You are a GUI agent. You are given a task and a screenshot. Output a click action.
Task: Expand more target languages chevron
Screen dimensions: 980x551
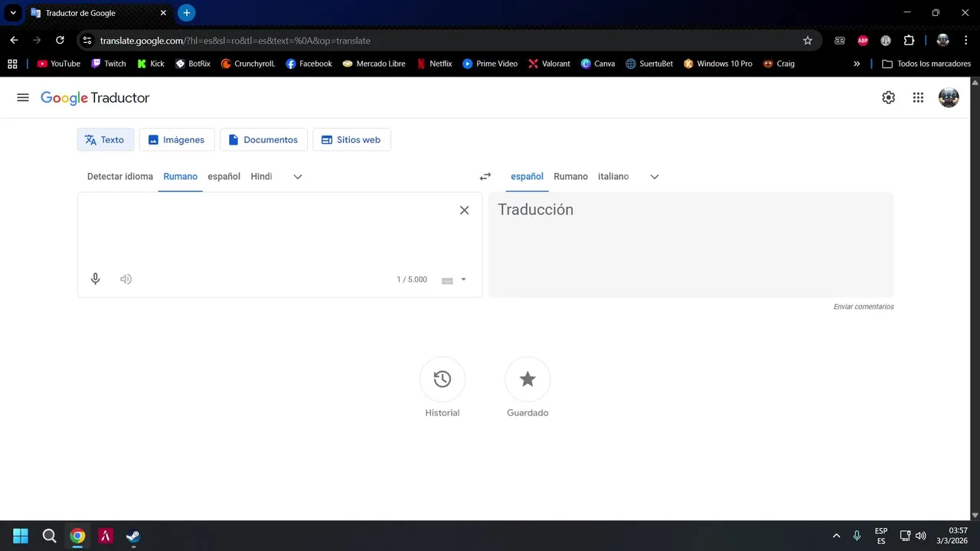point(655,177)
